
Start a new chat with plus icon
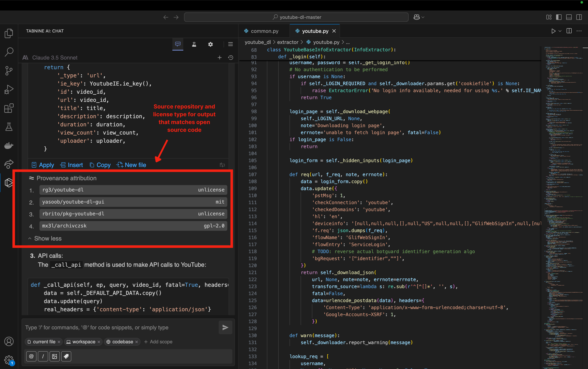tap(219, 57)
